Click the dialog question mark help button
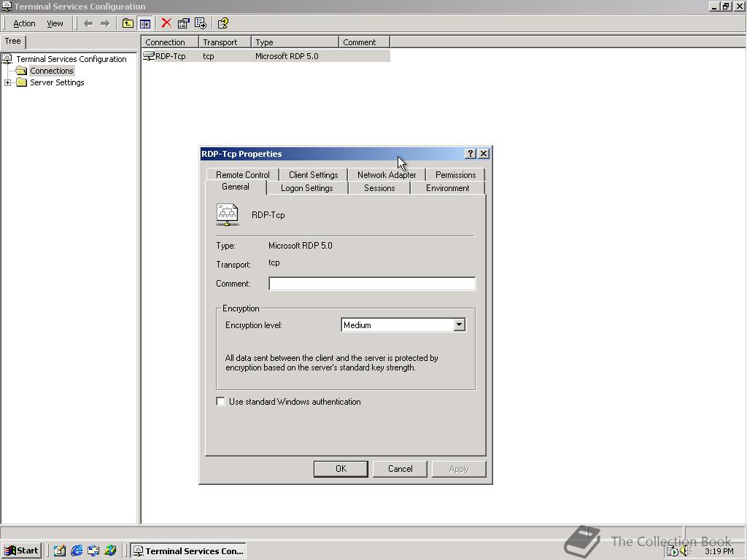The height and width of the screenshot is (560, 747). coord(471,153)
